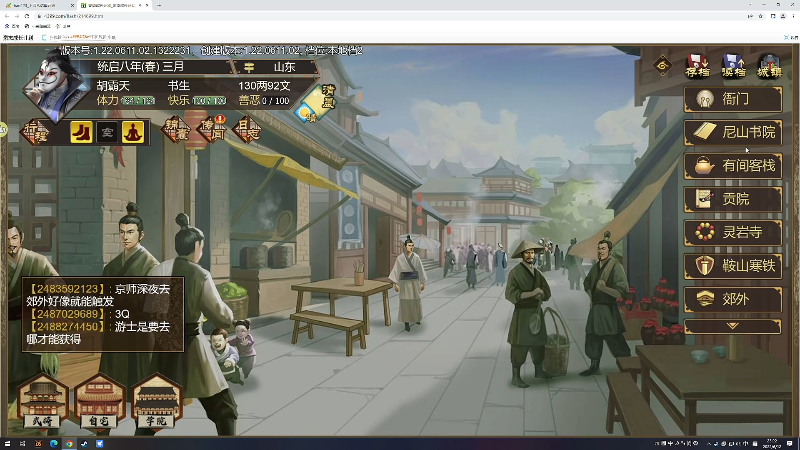Click the browser address bar

click(388, 16)
